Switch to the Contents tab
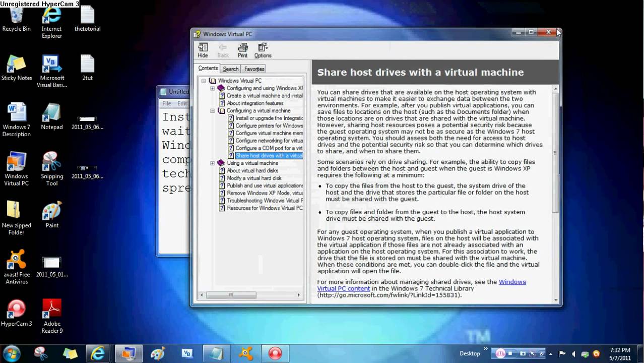644x363 pixels. tap(208, 69)
